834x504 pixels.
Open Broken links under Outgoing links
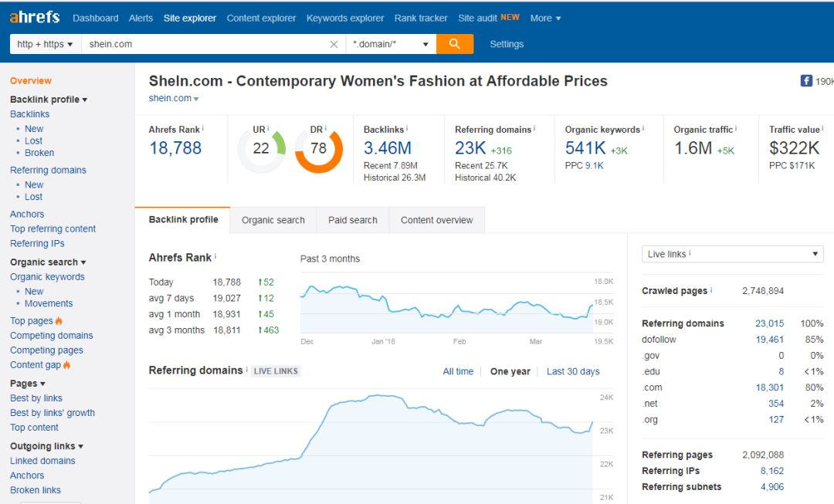tap(35, 490)
